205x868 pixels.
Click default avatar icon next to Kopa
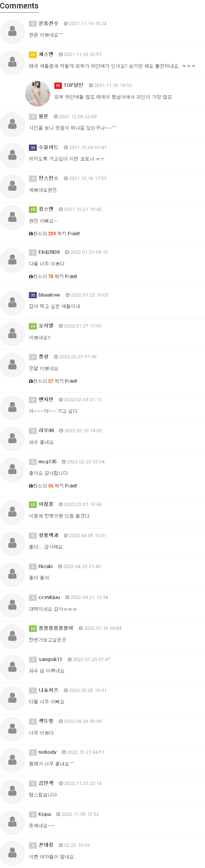[13, 822]
